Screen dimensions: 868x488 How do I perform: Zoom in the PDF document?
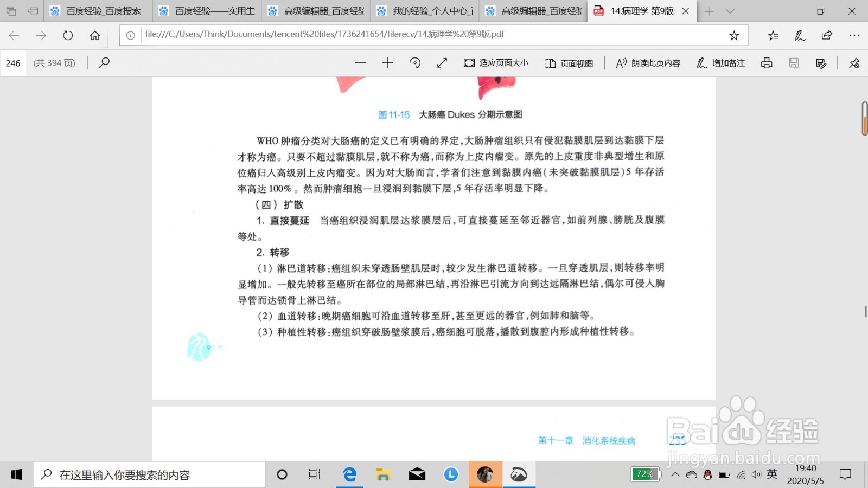(388, 63)
